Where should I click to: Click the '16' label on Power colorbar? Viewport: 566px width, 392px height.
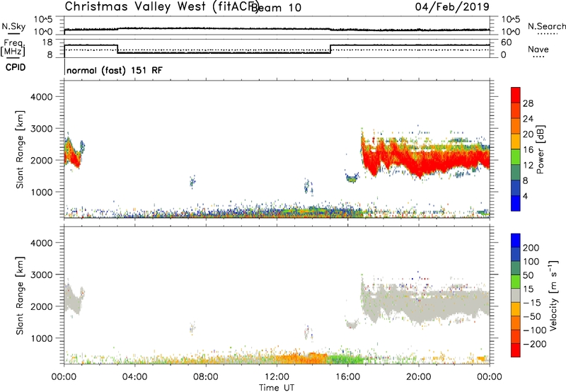tap(528, 150)
